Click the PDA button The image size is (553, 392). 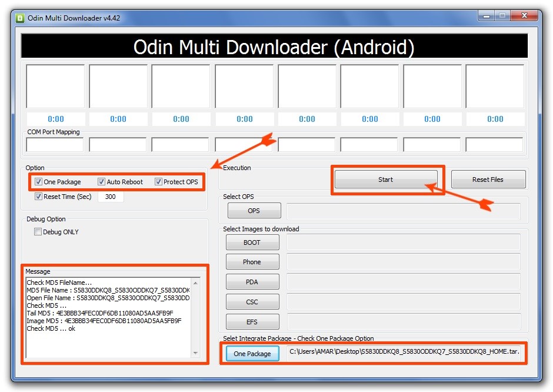pos(252,282)
